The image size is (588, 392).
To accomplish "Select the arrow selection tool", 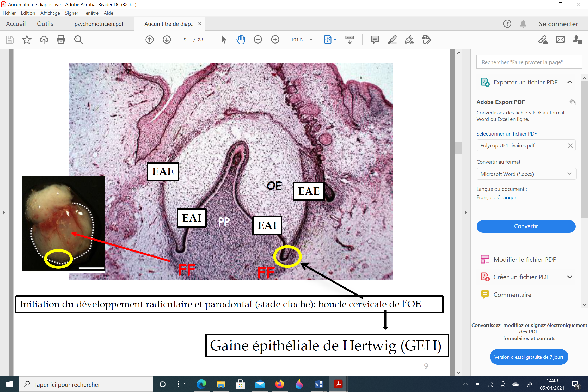I will [224, 40].
